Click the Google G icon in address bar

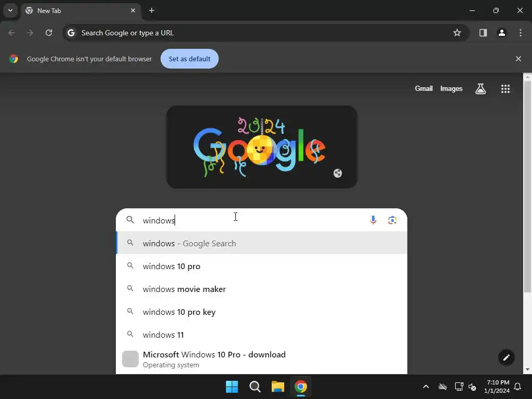tap(71, 33)
